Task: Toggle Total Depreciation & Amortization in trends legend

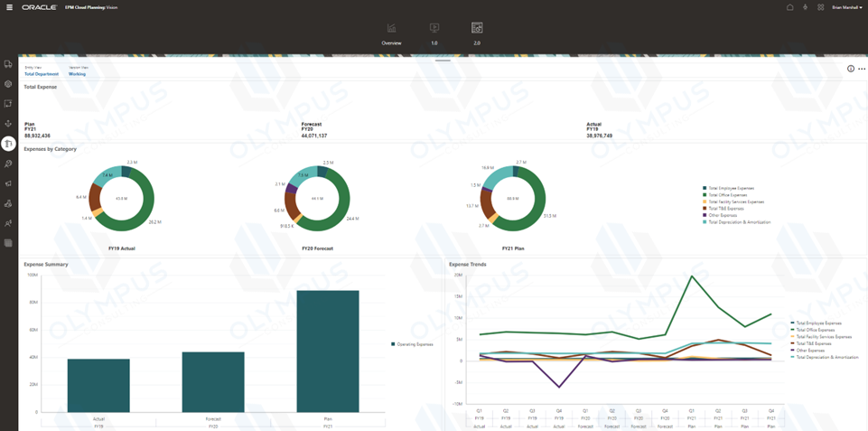Action: coord(825,357)
